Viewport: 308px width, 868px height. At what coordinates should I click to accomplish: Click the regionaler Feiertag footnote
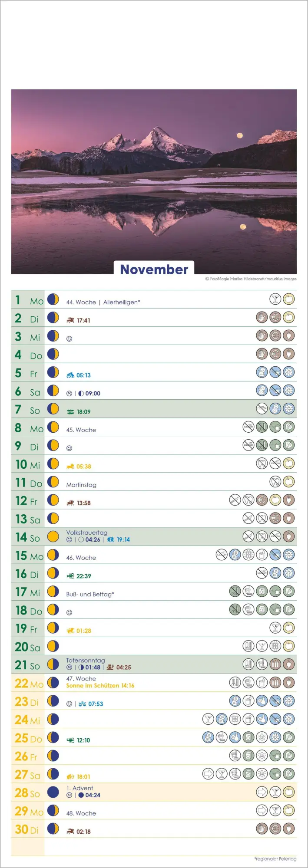[275, 858]
